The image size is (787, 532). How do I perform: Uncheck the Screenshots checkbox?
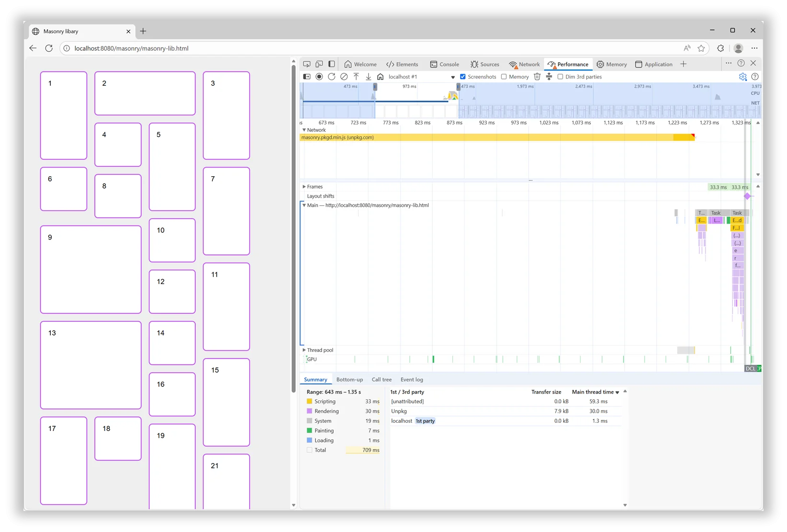coord(463,77)
